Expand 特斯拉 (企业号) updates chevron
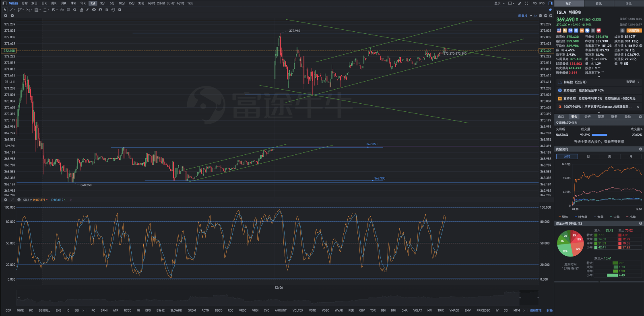The width and height of the screenshot is (644, 316). [638, 82]
